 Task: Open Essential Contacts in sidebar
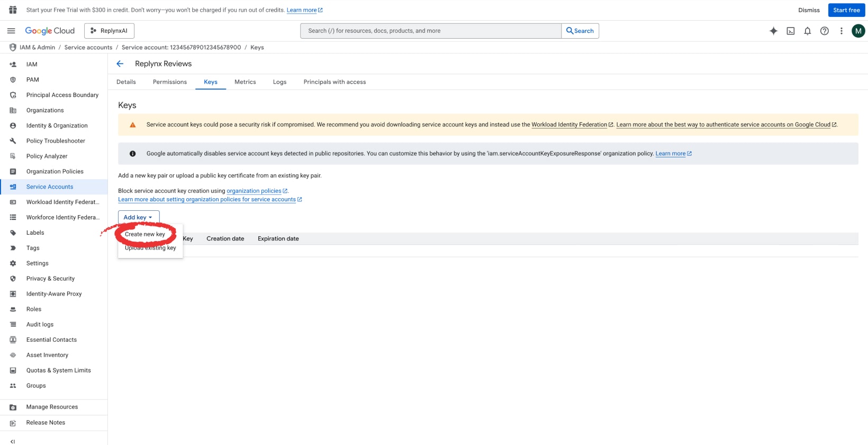click(x=54, y=340)
